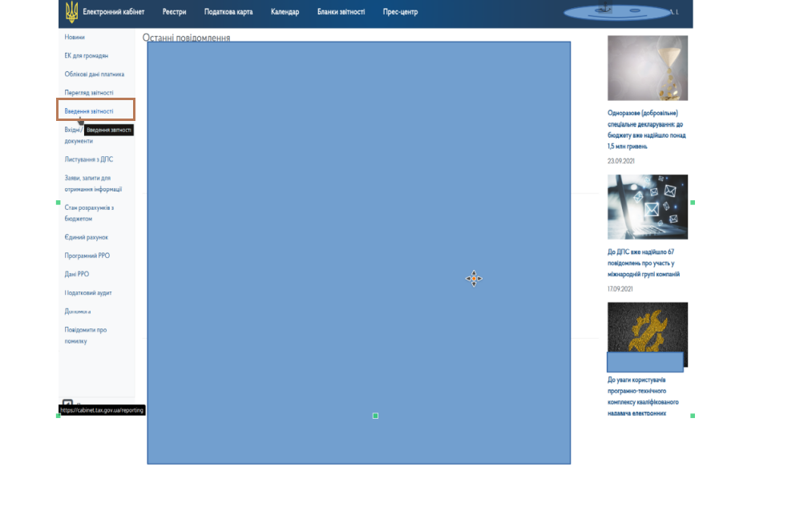Open Програмний РРО sidebar item
Screen dimensions: 812x507
click(x=87, y=256)
